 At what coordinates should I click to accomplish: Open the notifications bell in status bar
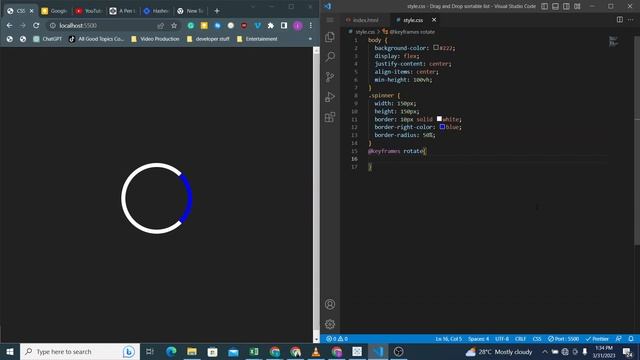pos(631,339)
